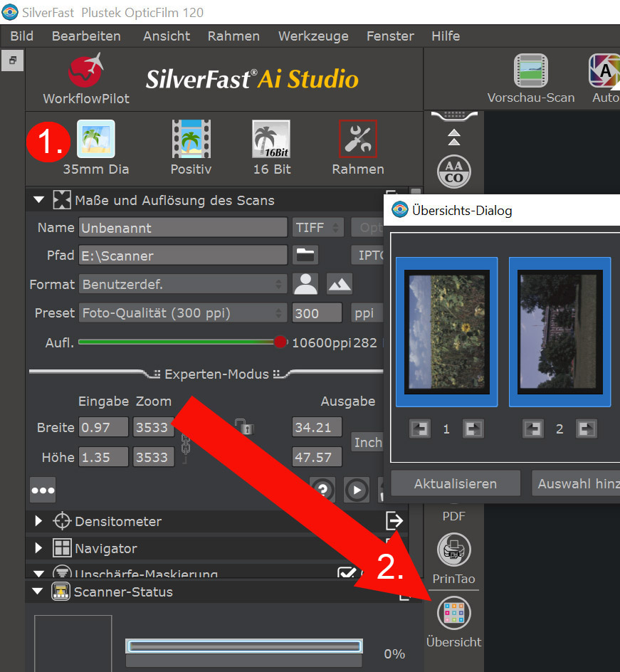Open the TIFF file format dropdown
The height and width of the screenshot is (672, 620).
318,228
